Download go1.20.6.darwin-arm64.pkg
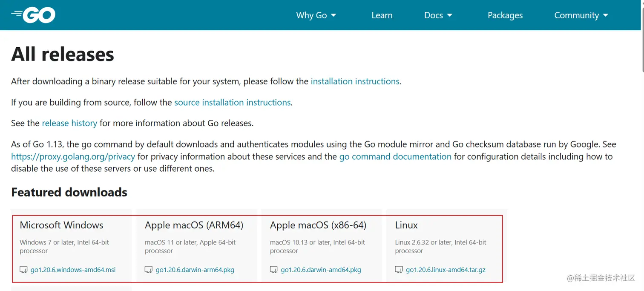644x291 pixels. (195, 270)
